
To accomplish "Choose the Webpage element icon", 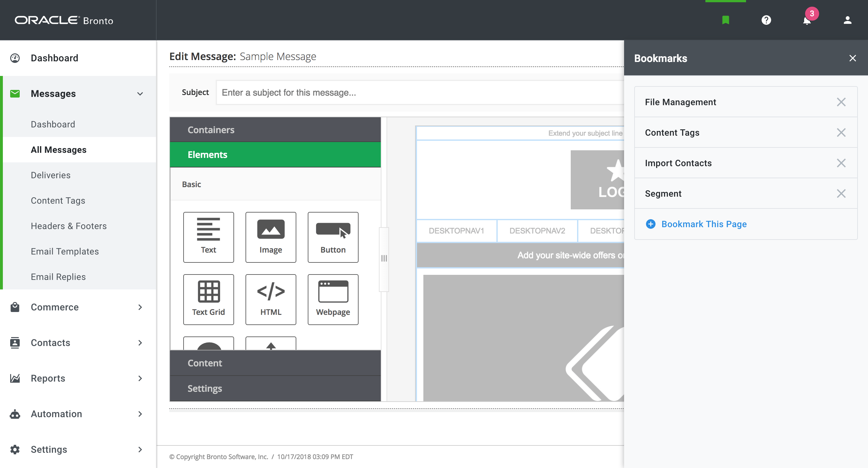I will 333,299.
